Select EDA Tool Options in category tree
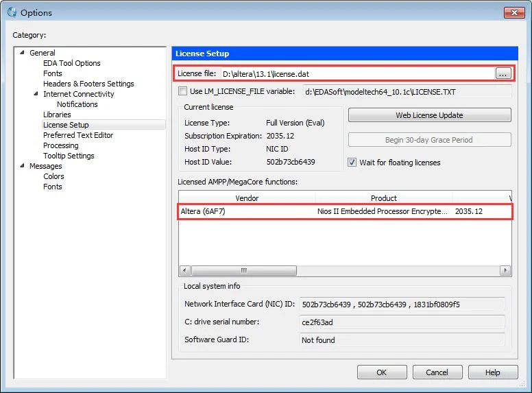The image size is (532, 393). [x=71, y=63]
